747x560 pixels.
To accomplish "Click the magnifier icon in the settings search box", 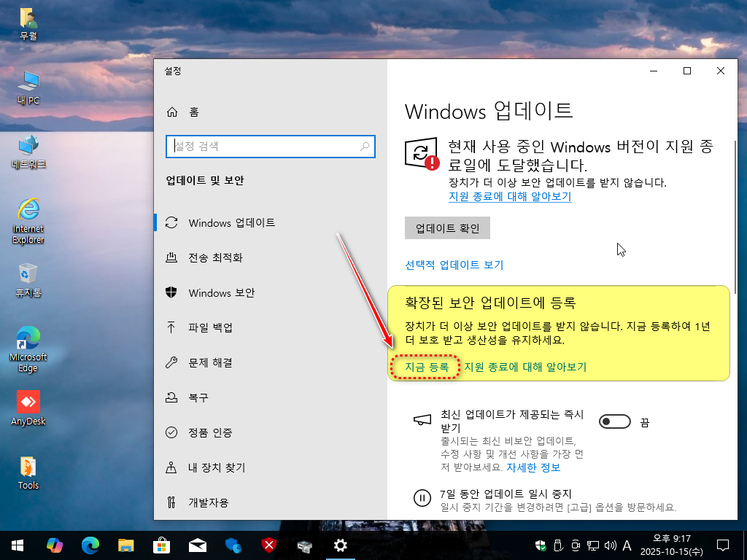I will [365, 146].
